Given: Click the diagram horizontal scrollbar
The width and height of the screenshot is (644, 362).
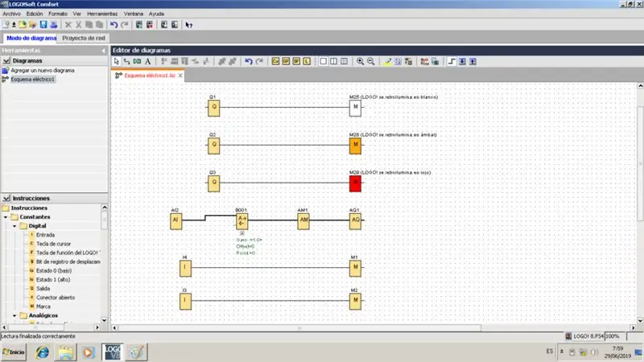Looking at the screenshot, I should 299,328.
